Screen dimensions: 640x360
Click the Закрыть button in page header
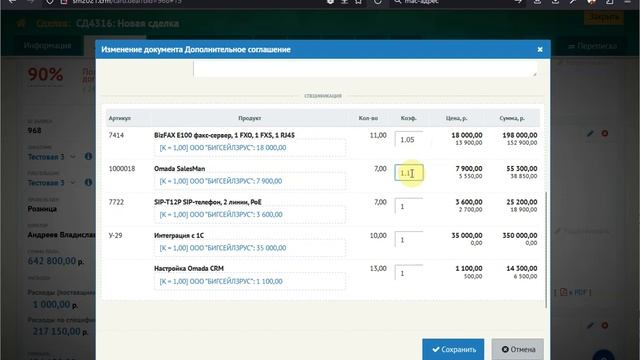point(604,17)
